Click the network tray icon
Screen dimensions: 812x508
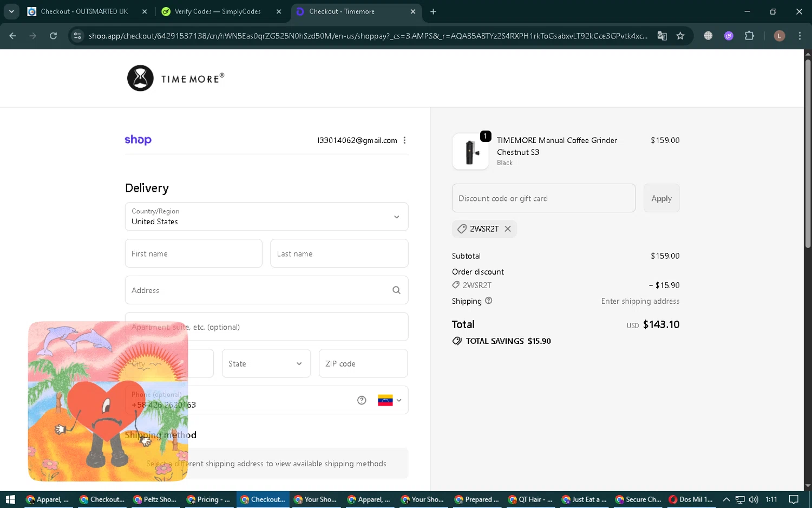[x=740, y=499]
